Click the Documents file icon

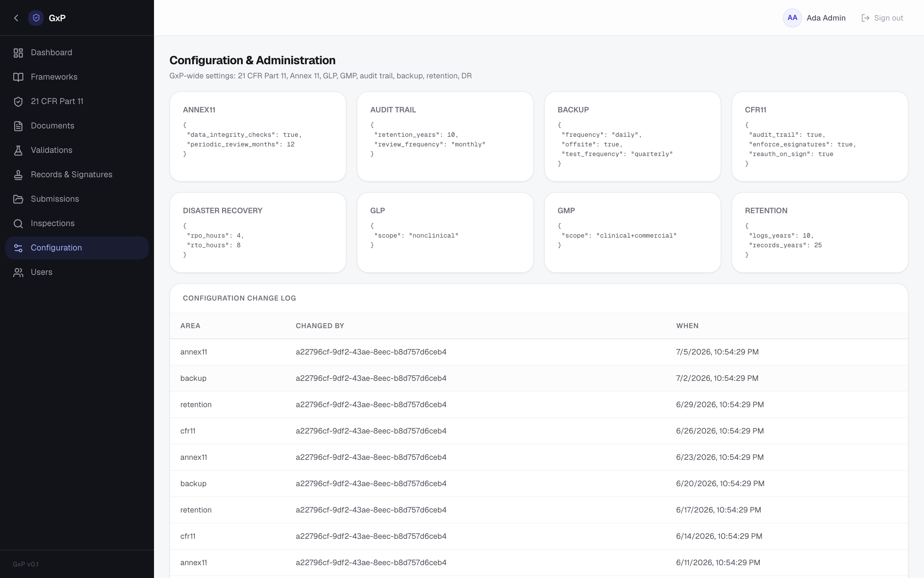click(x=18, y=126)
